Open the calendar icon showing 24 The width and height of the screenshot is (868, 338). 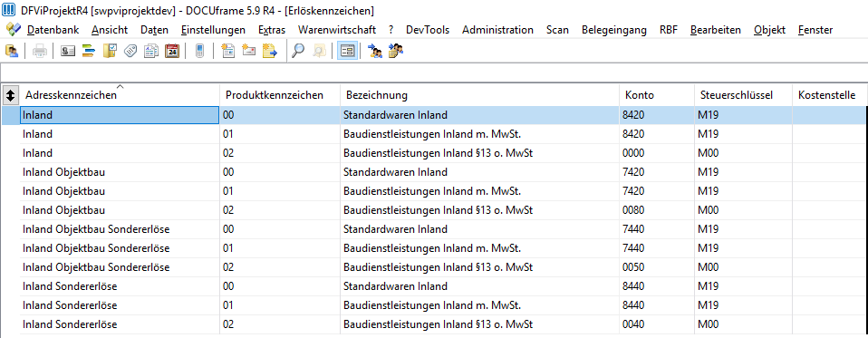click(172, 52)
